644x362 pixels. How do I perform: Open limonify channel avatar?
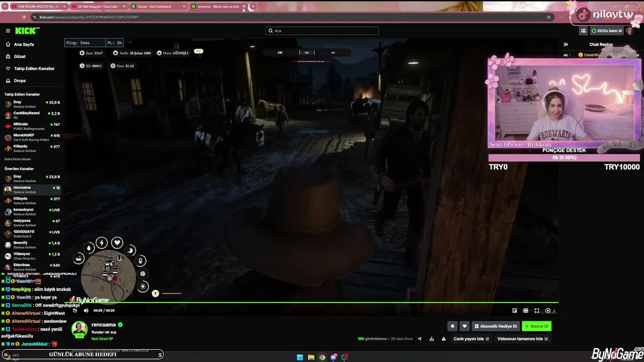[x=8, y=245]
